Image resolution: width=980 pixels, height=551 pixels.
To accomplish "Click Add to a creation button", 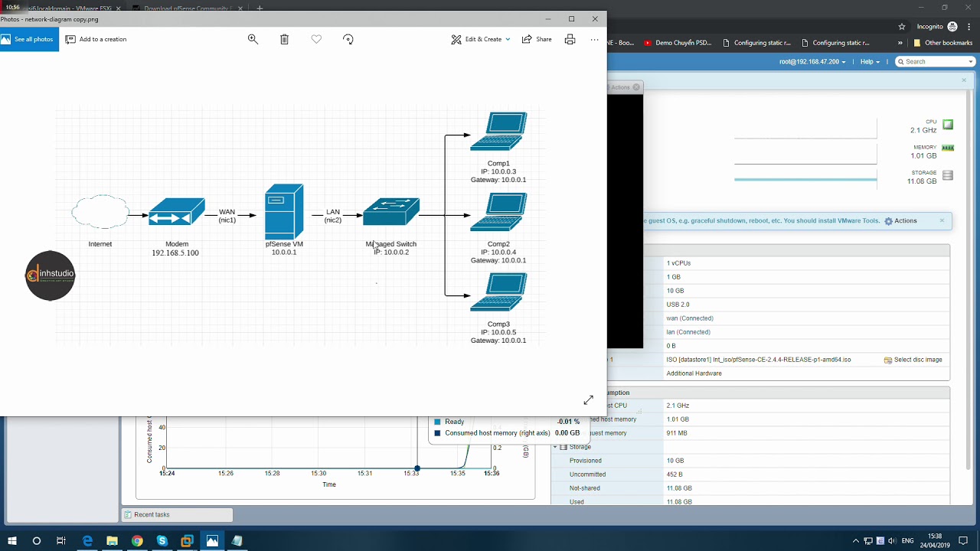I will point(96,39).
